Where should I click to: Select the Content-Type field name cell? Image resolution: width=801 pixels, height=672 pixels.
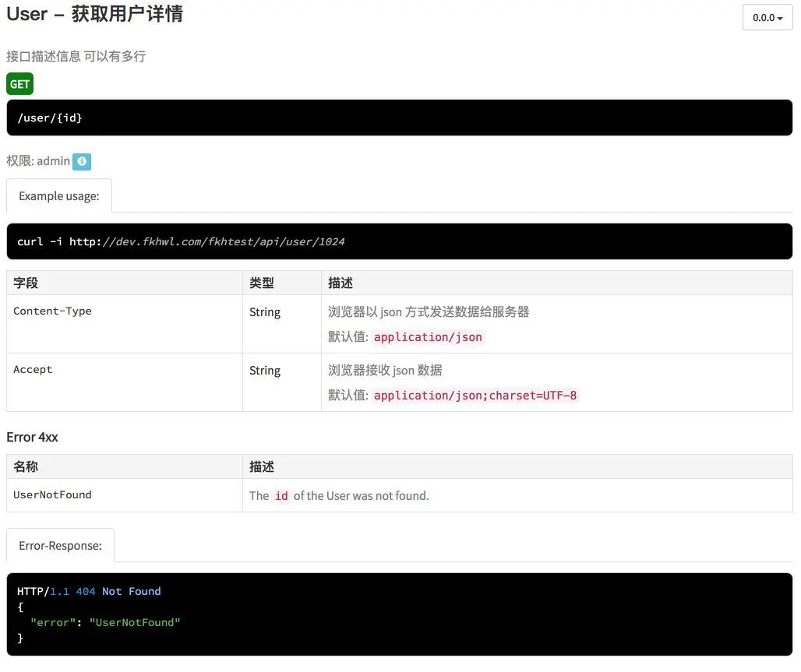click(52, 311)
